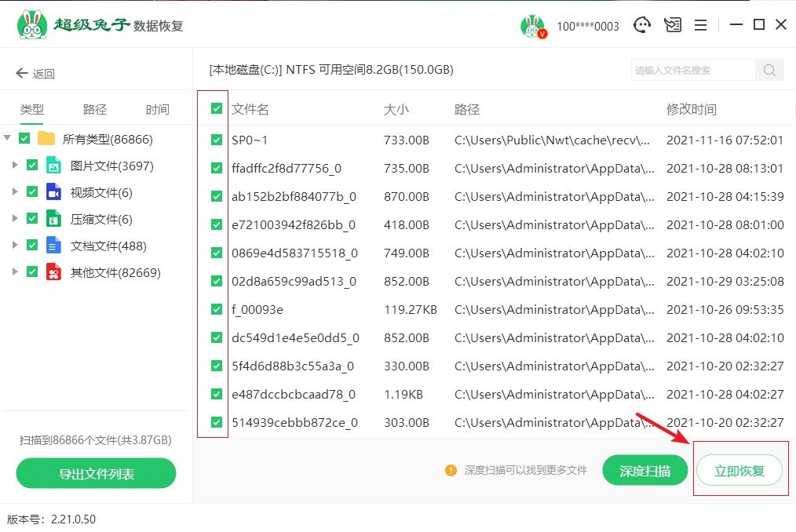Select the 图片文件 image files icon

click(x=53, y=165)
